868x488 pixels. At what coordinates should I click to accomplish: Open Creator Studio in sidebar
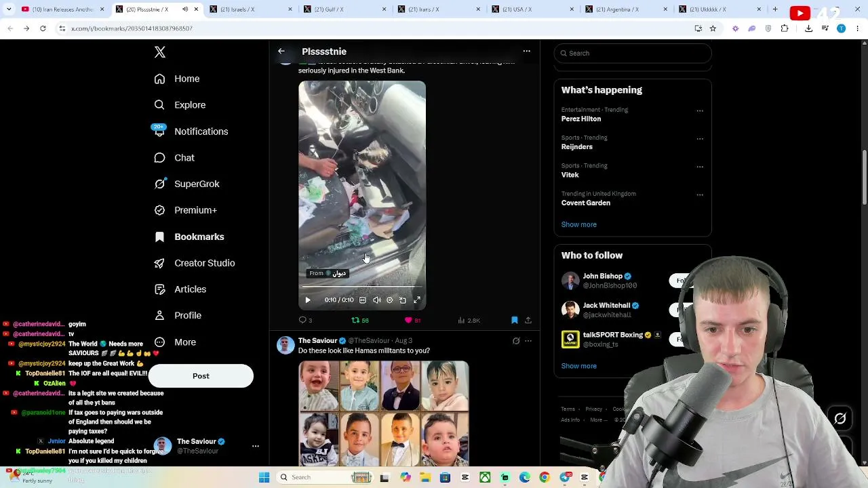(195, 263)
